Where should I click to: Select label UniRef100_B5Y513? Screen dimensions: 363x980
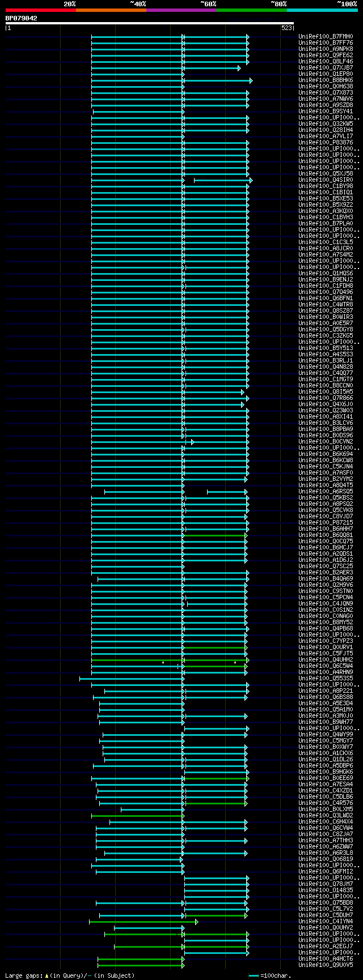coord(326,348)
